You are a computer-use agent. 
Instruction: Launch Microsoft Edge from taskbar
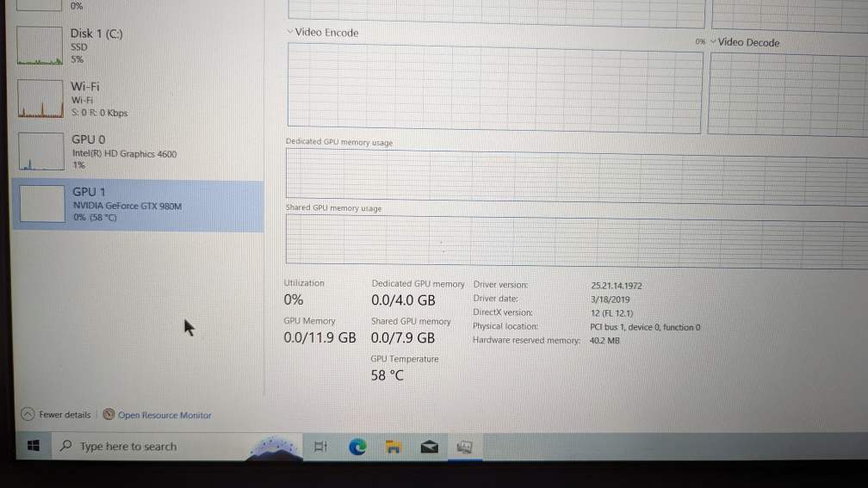(x=357, y=447)
